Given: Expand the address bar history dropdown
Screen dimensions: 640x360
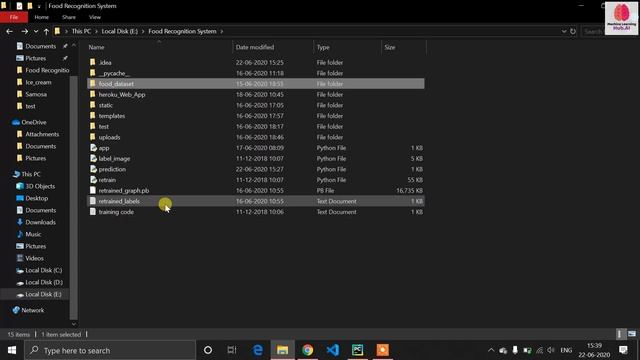Looking at the screenshot, I should pos(564,31).
